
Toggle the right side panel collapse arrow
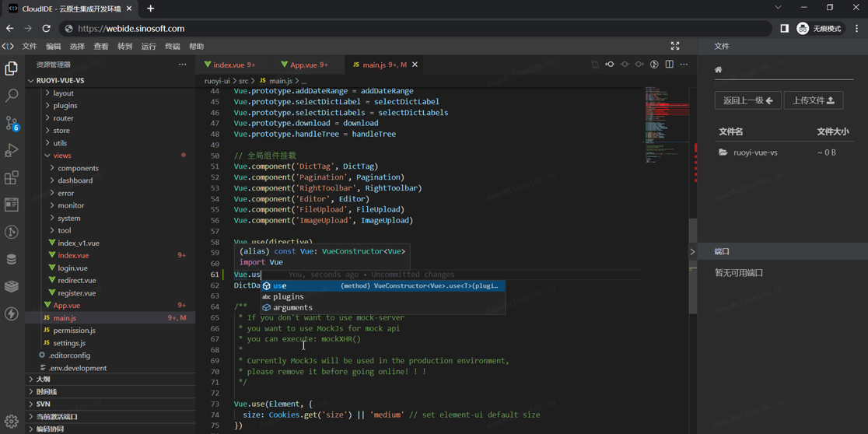(x=692, y=251)
